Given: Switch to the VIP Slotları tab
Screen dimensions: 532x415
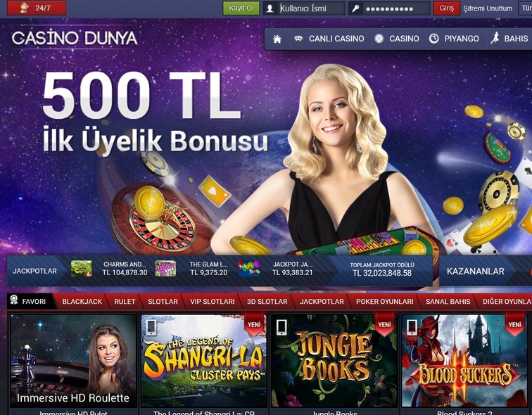Looking at the screenshot, I should (x=212, y=302).
